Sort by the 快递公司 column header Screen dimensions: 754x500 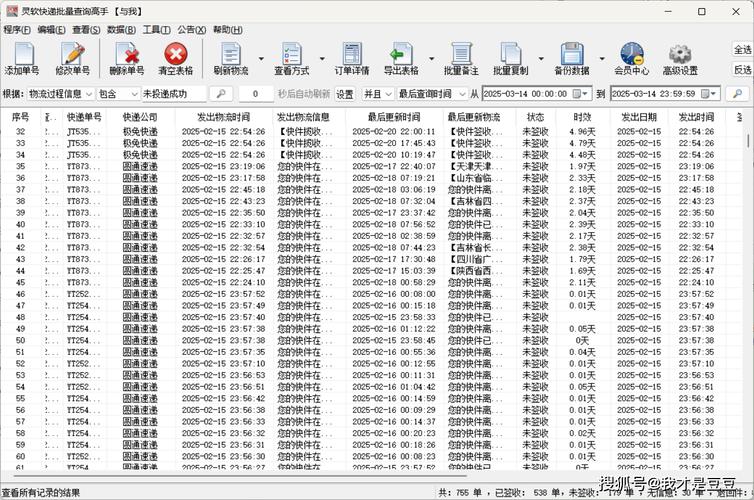[x=139, y=117]
